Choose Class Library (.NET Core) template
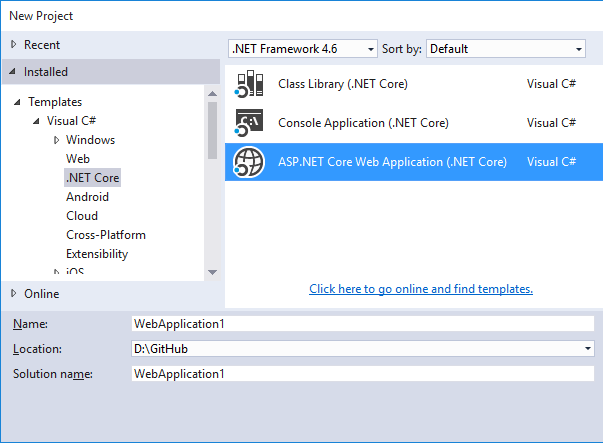The image size is (603, 443). [x=414, y=84]
